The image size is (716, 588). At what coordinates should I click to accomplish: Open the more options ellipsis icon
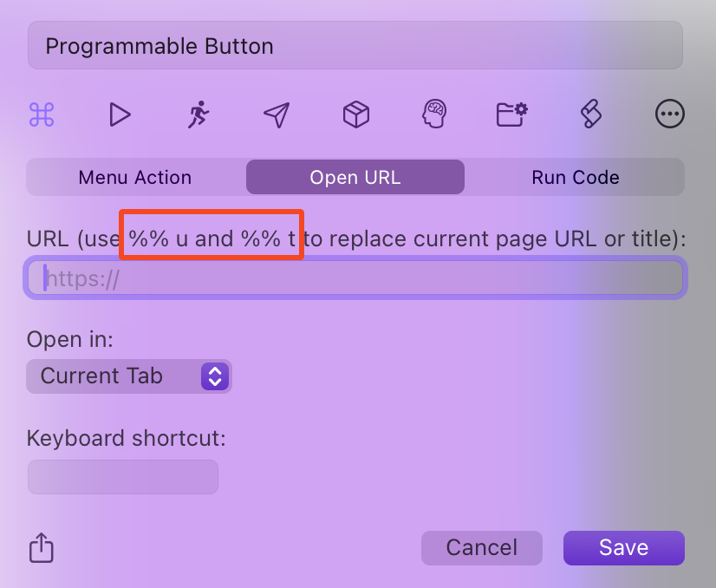pos(670,114)
